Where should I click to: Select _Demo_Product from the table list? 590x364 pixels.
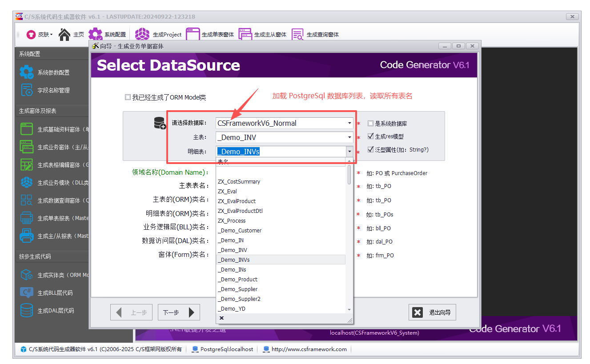tap(240, 279)
